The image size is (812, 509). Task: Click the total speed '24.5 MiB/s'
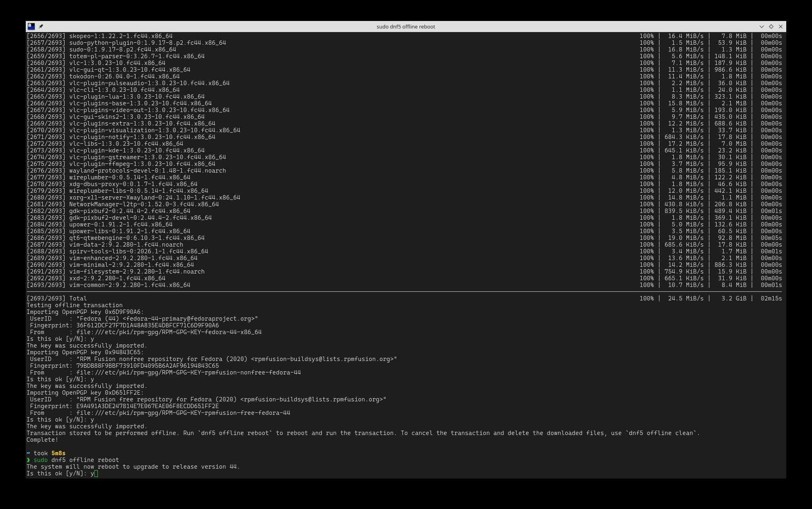[x=686, y=298]
